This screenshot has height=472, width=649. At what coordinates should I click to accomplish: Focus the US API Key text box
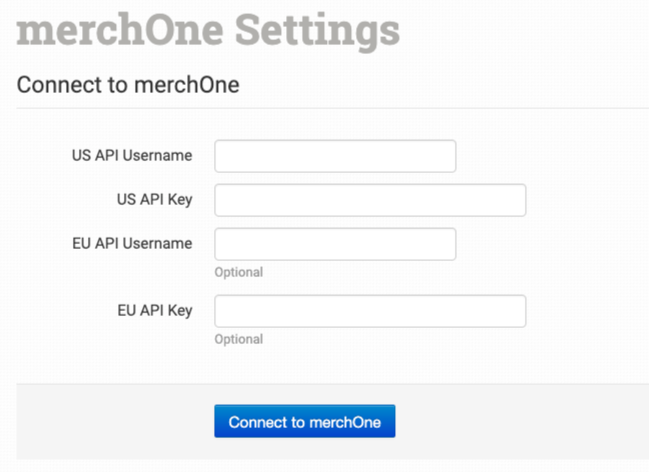[x=370, y=200]
